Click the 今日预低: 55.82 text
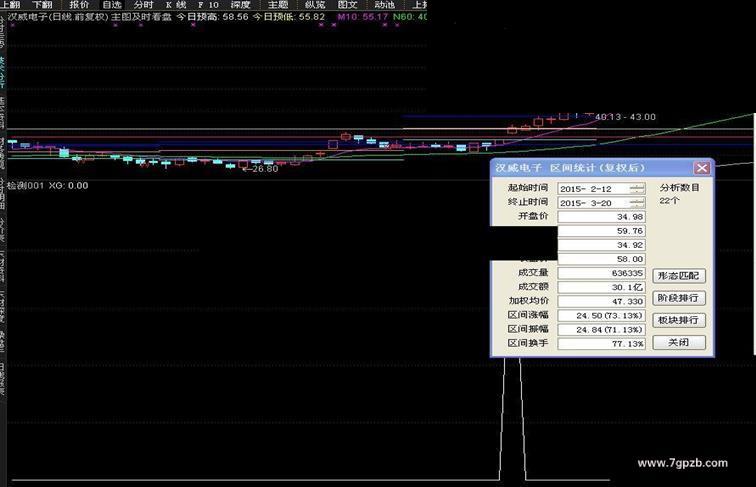 pos(289,17)
